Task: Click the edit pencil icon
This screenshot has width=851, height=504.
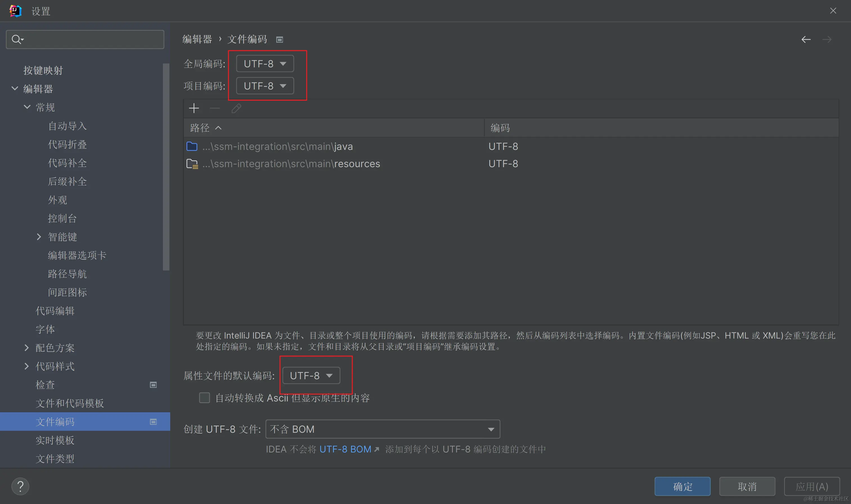Action: click(236, 108)
